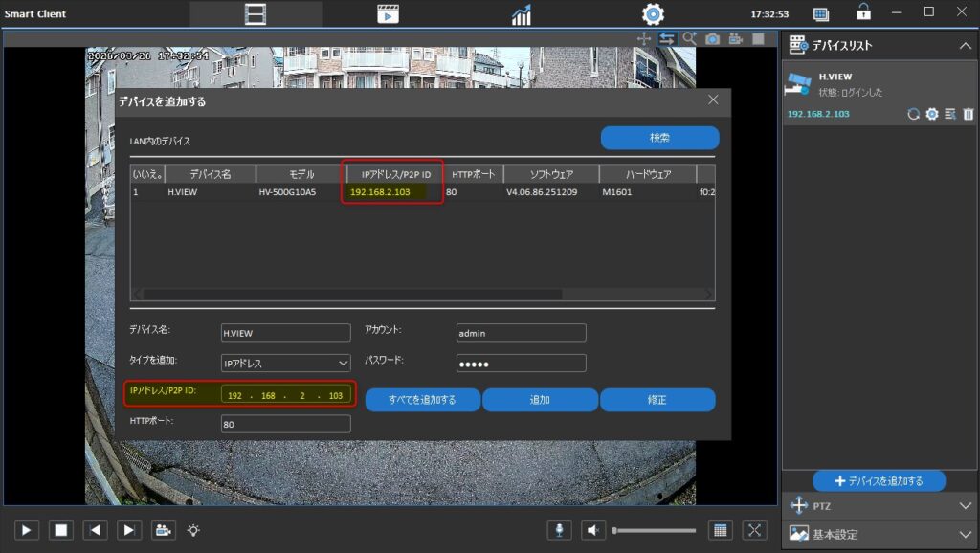Open the grid layout selector icon
980x553 pixels.
coord(721,530)
